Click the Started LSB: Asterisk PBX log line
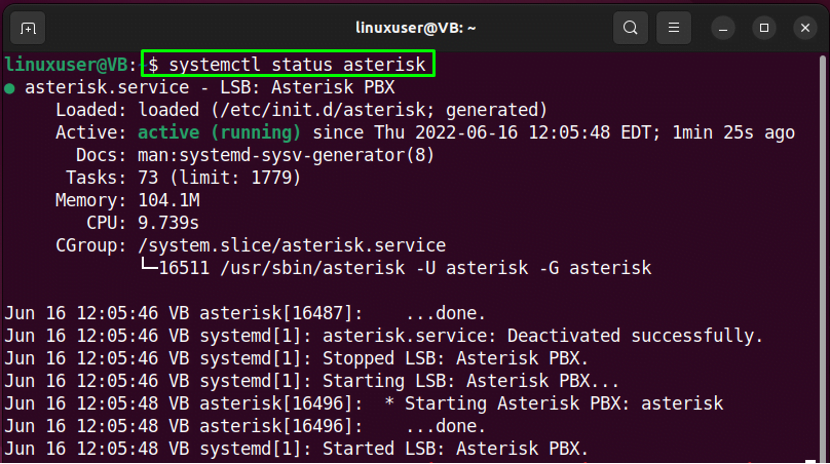Screen dimensions: 830x464 pos(296,449)
